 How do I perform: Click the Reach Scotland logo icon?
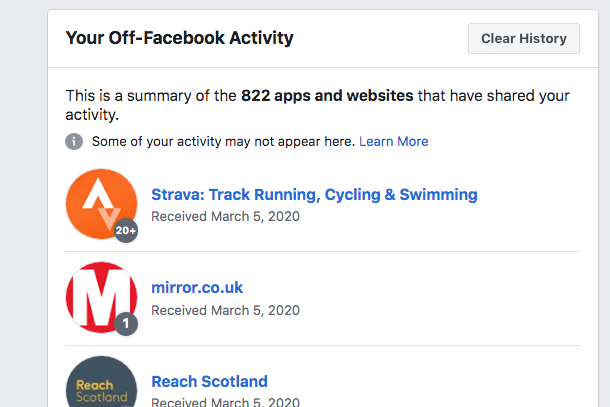tap(101, 385)
